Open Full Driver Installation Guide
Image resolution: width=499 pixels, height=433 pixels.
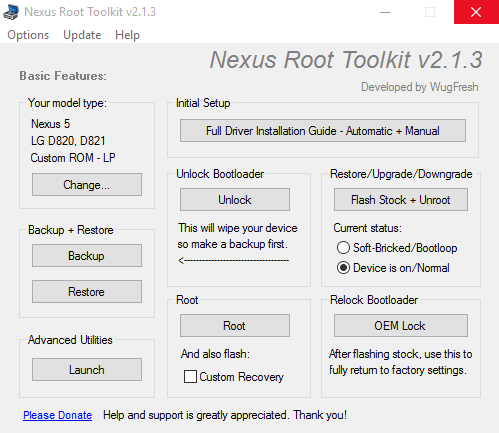tap(323, 131)
